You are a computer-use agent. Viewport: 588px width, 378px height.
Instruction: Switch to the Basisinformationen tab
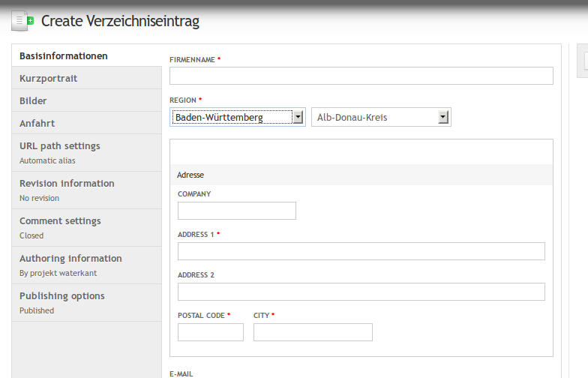point(64,56)
